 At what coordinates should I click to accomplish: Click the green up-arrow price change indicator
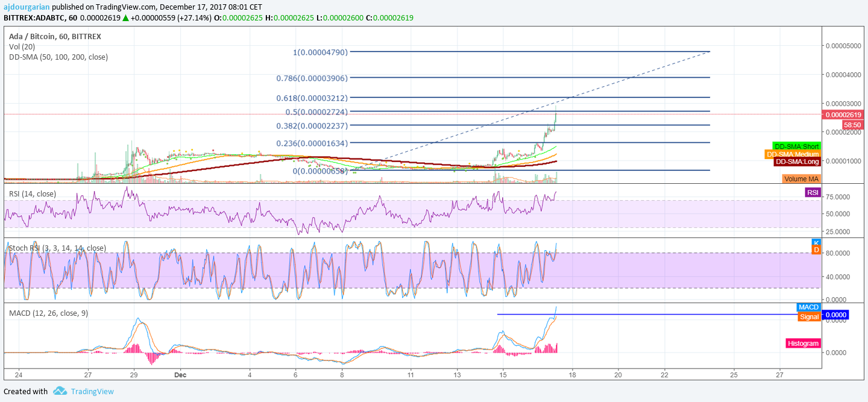click(x=125, y=18)
